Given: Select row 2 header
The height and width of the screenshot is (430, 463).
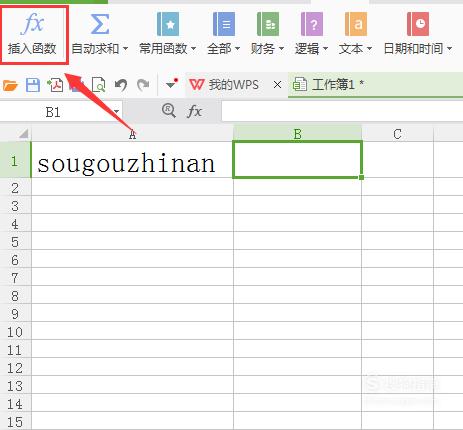Looking at the screenshot, I should point(15,188).
